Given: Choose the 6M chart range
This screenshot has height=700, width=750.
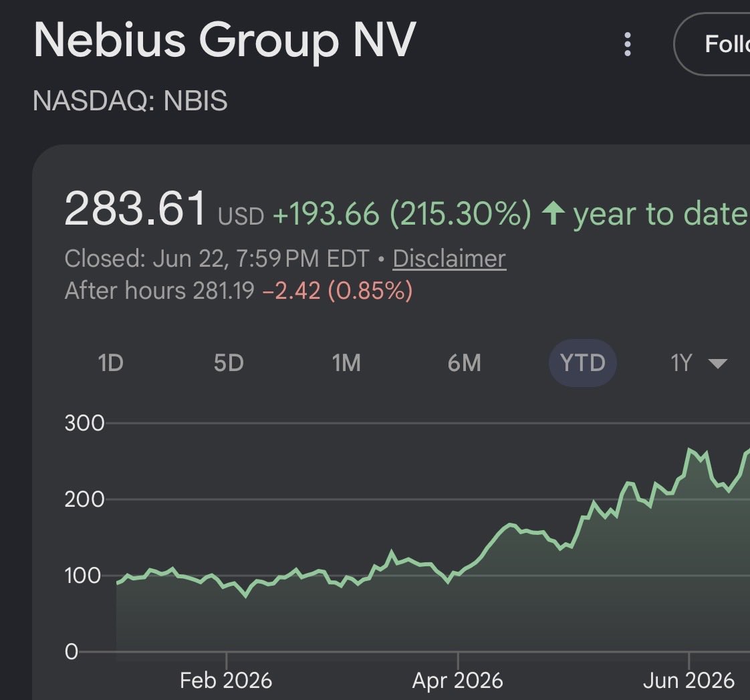Looking at the screenshot, I should (465, 363).
